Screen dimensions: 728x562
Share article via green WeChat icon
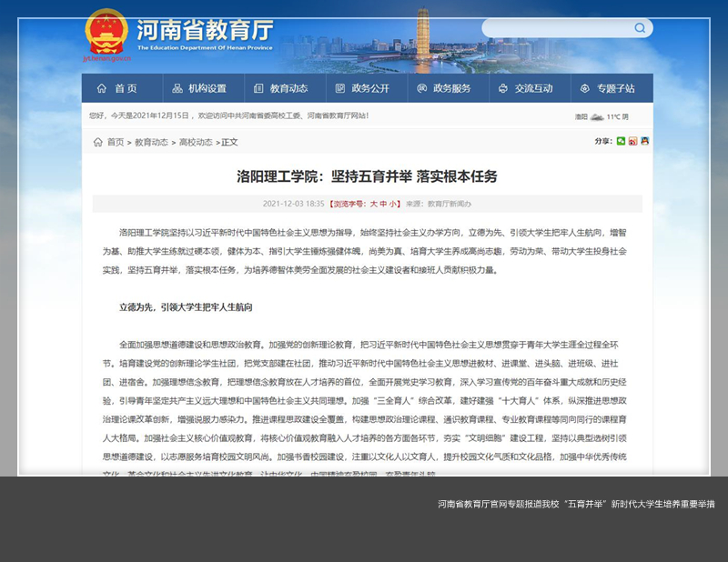point(621,141)
